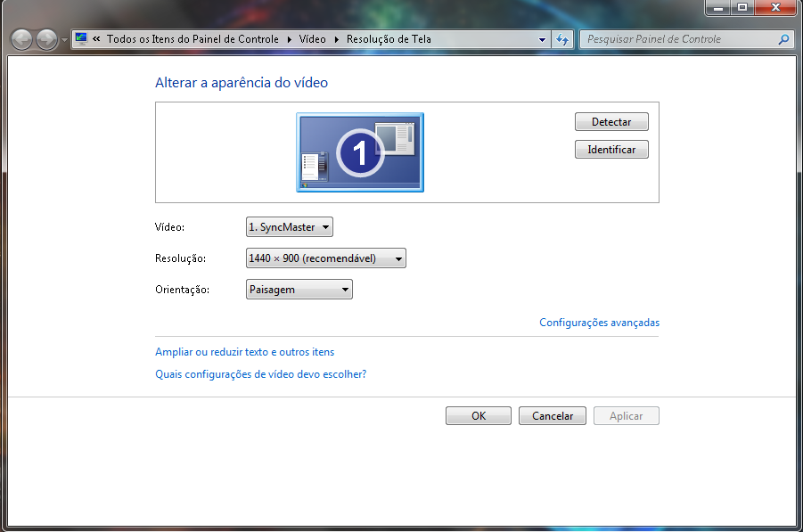Select 'Resolução de Tela' breadcrumb
803x532 pixels.
click(x=389, y=39)
